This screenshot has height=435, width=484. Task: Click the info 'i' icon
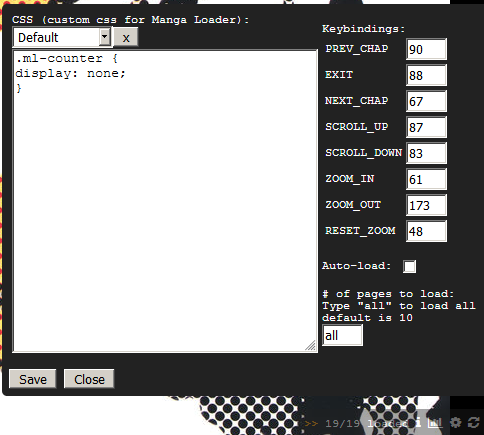[418, 422]
